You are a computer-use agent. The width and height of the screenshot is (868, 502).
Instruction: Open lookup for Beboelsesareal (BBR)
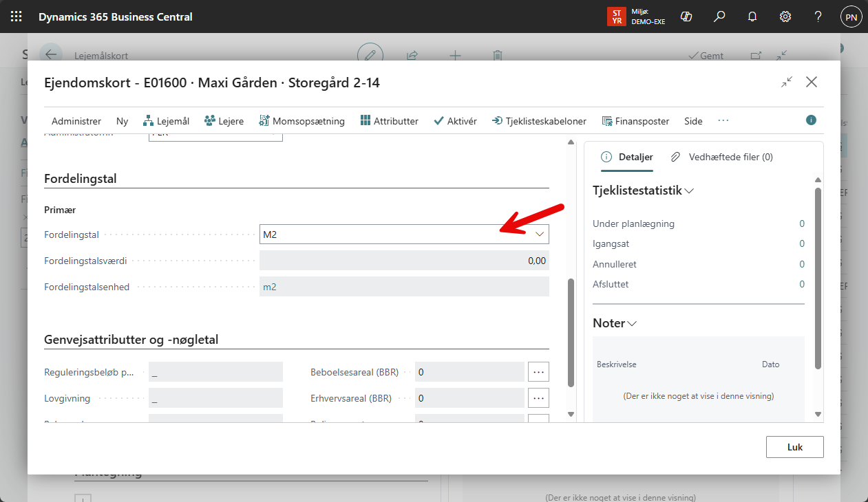538,372
